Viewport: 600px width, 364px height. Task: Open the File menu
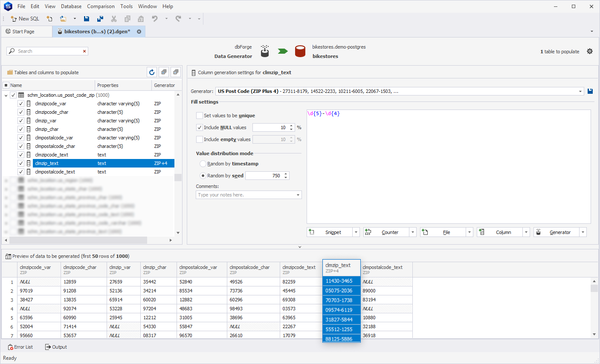[x=21, y=6]
